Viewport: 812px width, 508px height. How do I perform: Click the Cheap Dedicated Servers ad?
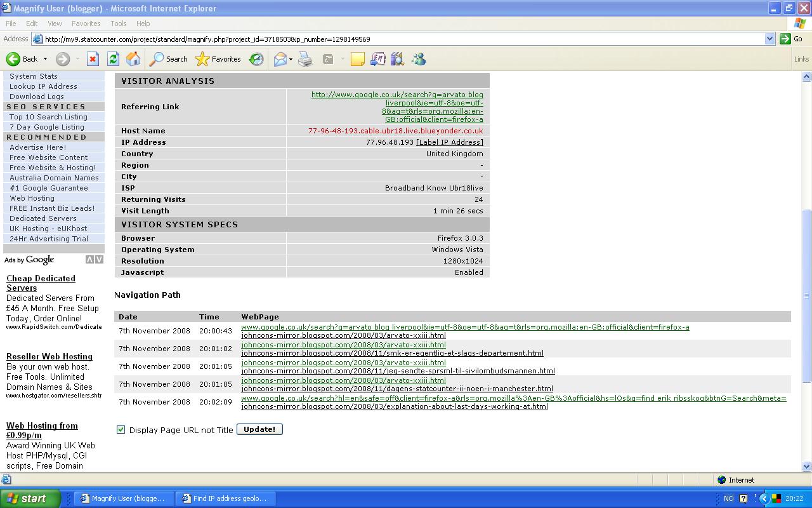(x=41, y=283)
